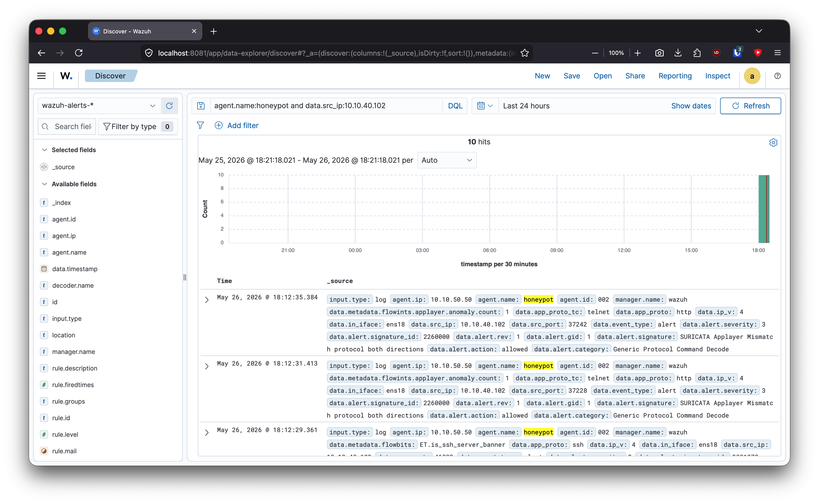Zoom in with the browser plus icon
The width and height of the screenshot is (819, 504).
tap(638, 53)
